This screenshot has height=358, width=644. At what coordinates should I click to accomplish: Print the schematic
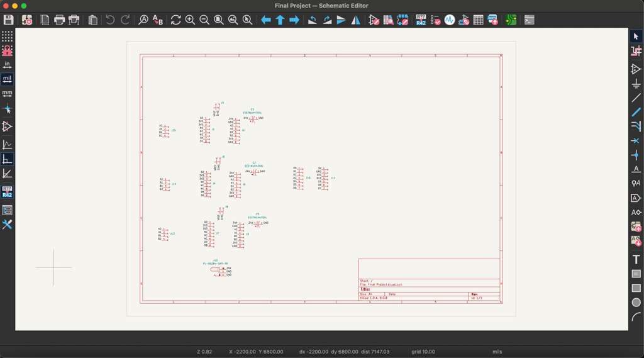click(x=59, y=20)
